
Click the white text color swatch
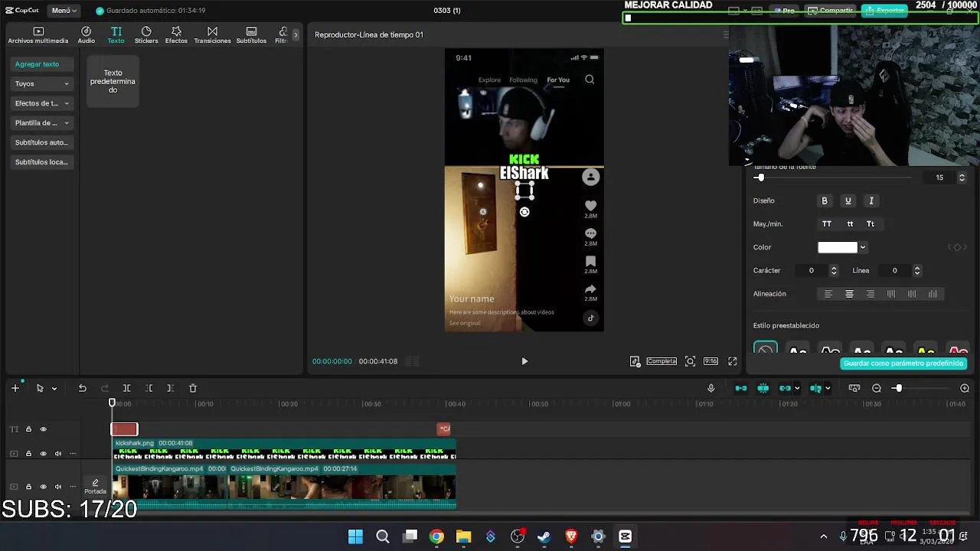tap(838, 247)
